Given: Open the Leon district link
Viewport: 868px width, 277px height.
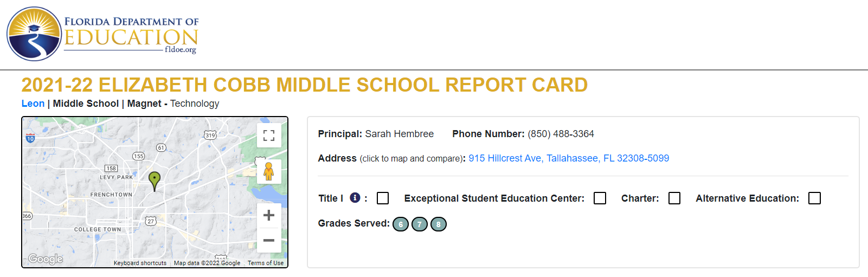Looking at the screenshot, I should (x=33, y=104).
